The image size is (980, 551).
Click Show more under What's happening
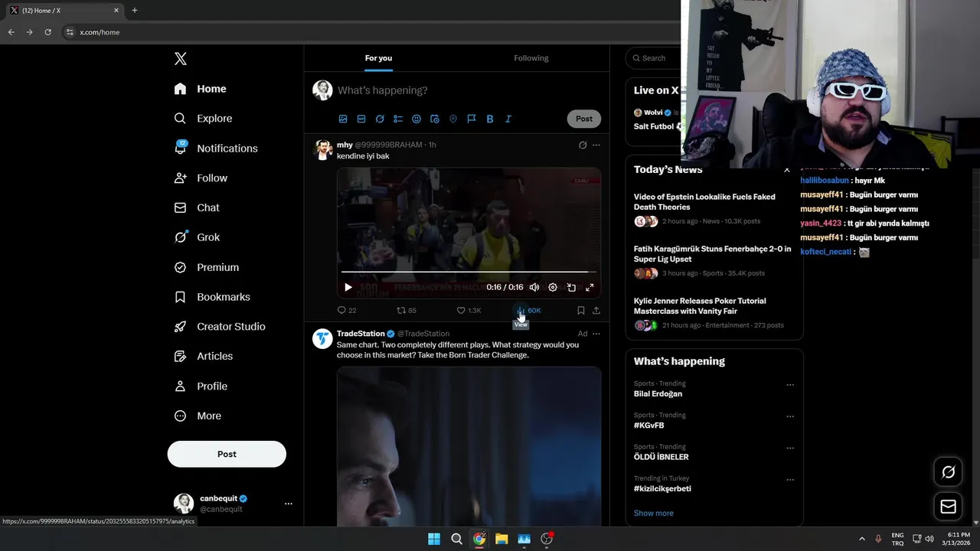click(654, 514)
